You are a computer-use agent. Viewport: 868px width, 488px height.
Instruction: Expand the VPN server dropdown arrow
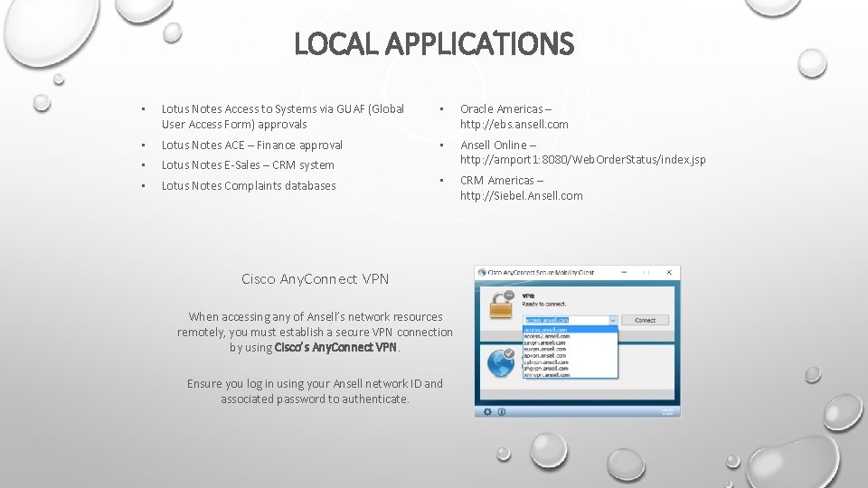613,320
